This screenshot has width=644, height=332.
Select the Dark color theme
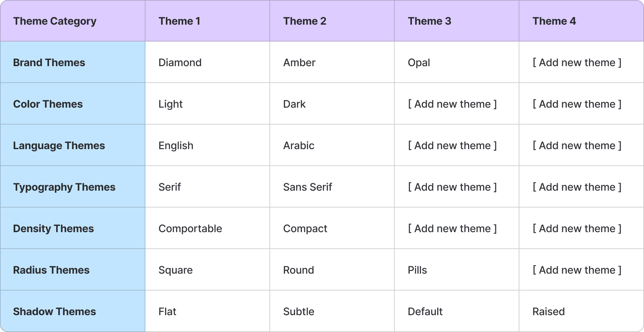tap(294, 104)
